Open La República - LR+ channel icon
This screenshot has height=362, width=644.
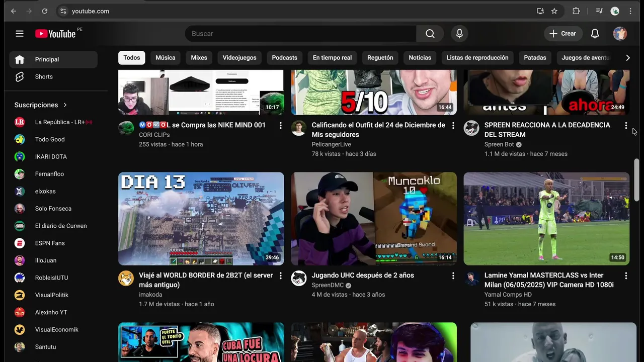[20, 122]
